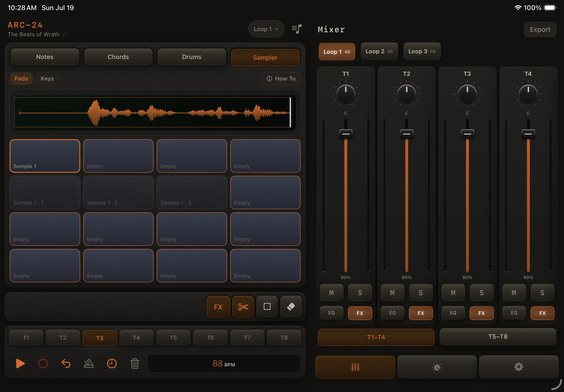This screenshot has width=564, height=392.
Task: Click the T1 volume fader handle
Action: click(x=346, y=134)
